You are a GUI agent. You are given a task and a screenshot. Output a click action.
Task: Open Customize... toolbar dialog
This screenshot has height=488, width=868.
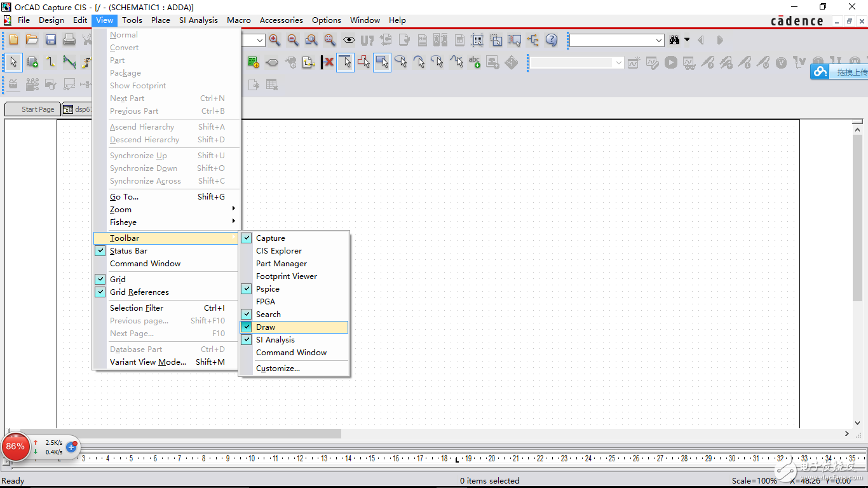tap(294, 369)
